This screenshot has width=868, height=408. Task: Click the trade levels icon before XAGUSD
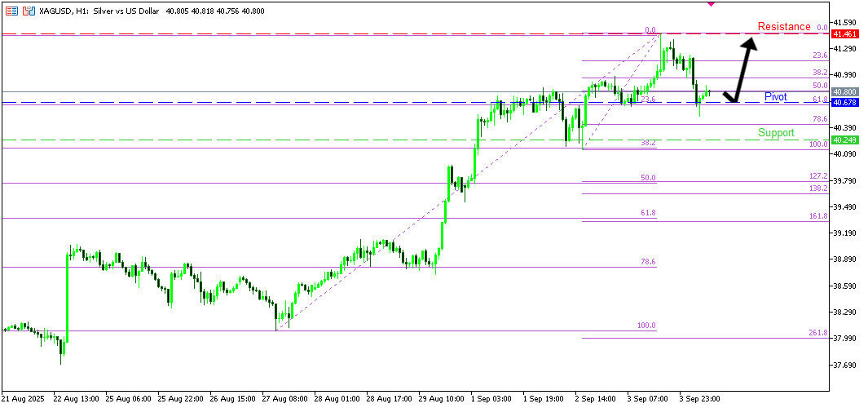pyautogui.click(x=29, y=11)
